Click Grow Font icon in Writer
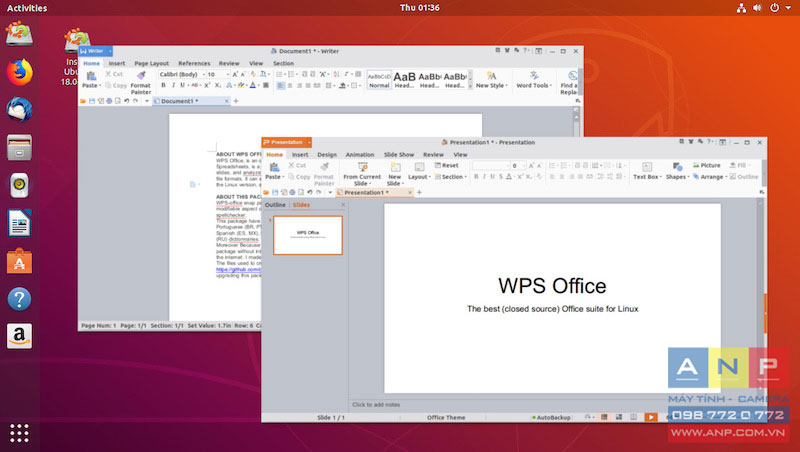Viewport: 800px width, 452px height. coord(235,74)
